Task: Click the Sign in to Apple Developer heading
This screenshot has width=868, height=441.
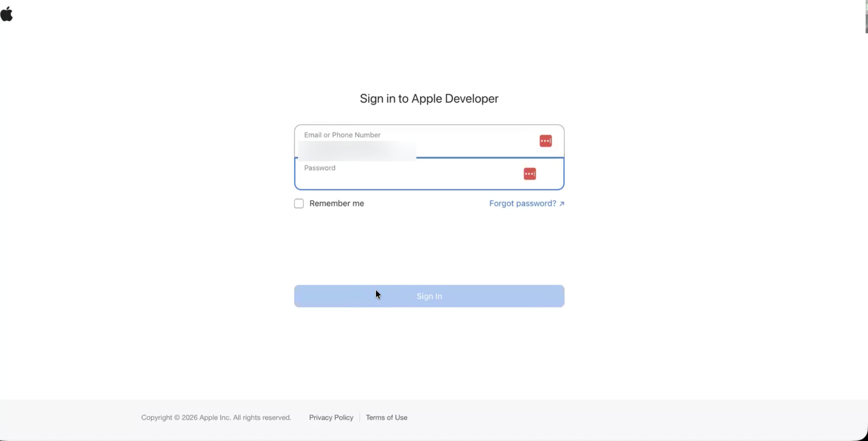Action: pyautogui.click(x=429, y=99)
